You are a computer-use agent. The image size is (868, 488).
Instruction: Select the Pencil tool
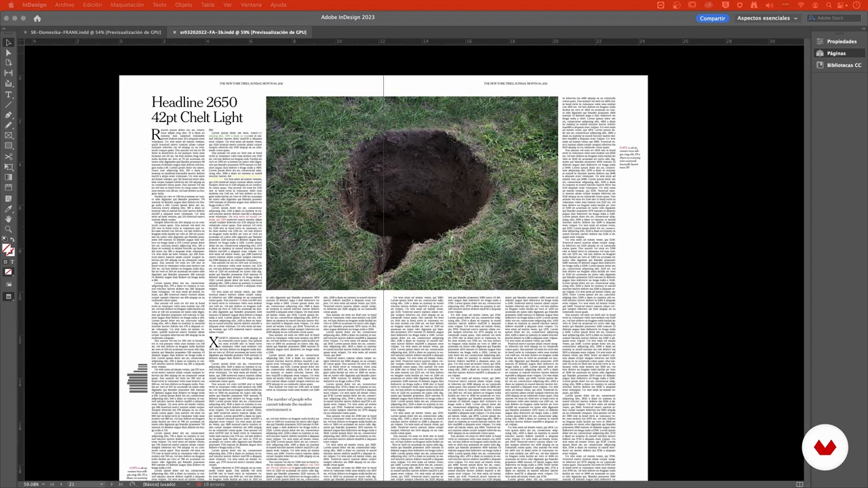point(9,125)
